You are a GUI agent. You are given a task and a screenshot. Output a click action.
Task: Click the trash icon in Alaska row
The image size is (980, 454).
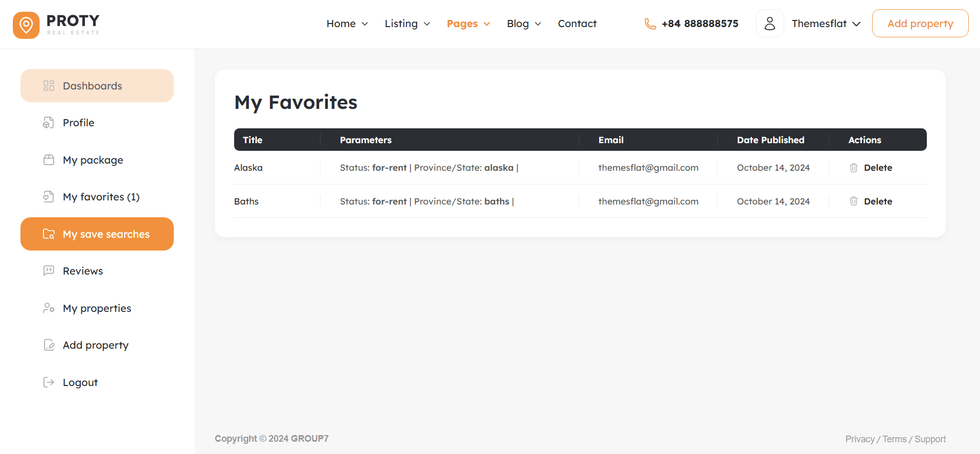point(853,168)
